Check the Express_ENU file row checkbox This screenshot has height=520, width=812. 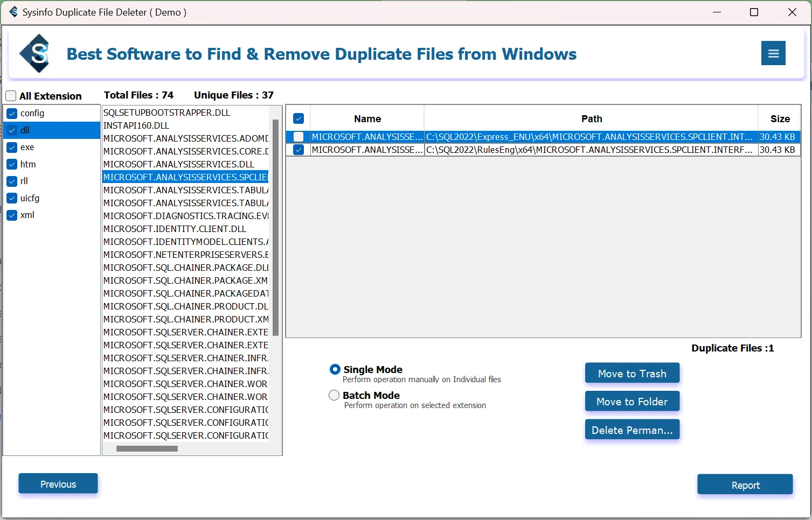299,137
